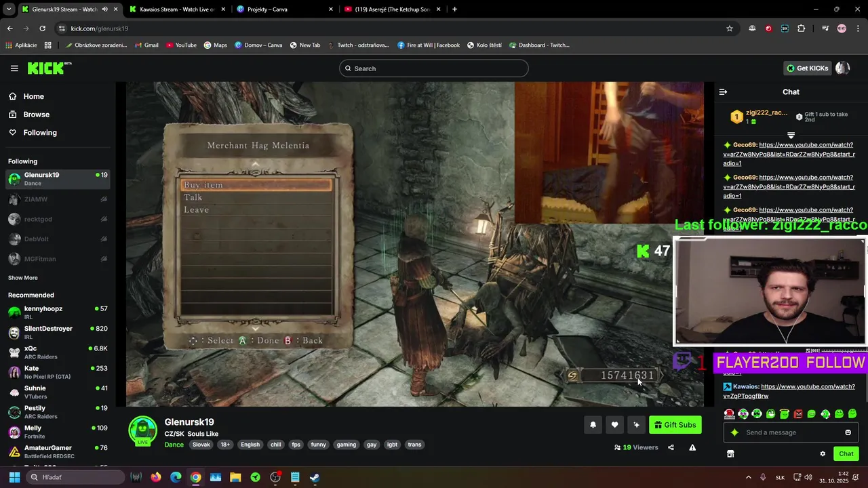Viewport: 868px width, 488px height.
Task: Bookmark this page with star icon
Action: tap(730, 28)
